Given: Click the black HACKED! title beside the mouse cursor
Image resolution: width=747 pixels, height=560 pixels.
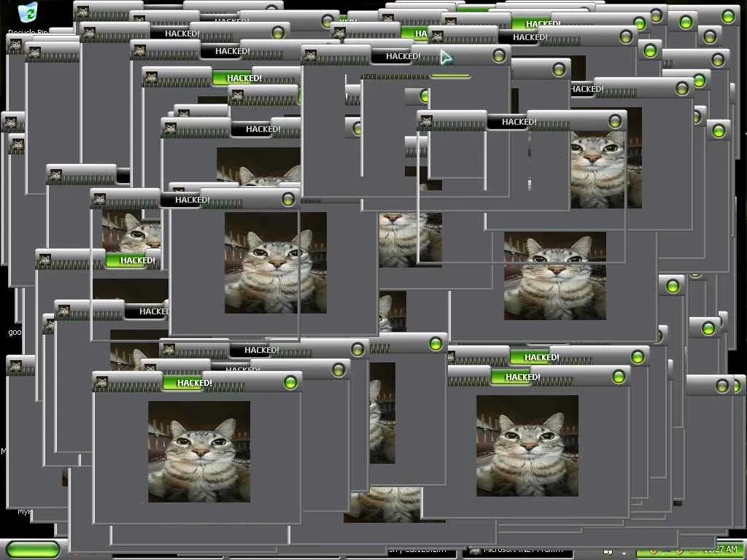Looking at the screenshot, I should 403,56.
